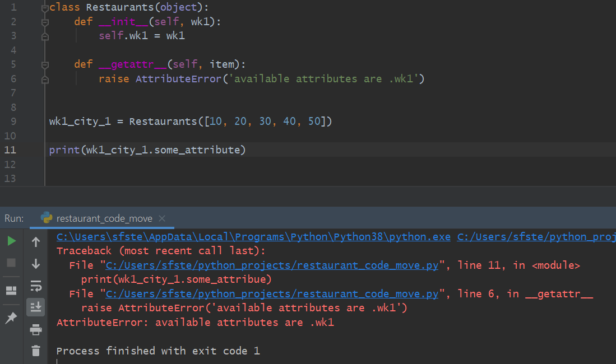Jump up the stack trace with the up arrow
The height and width of the screenshot is (364, 616).
pos(36,242)
